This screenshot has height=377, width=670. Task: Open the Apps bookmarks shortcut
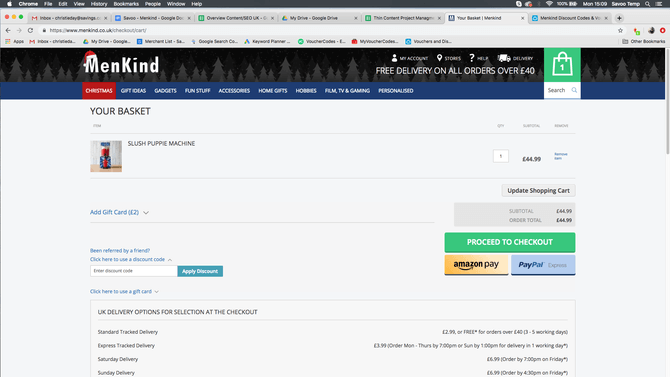click(x=15, y=41)
